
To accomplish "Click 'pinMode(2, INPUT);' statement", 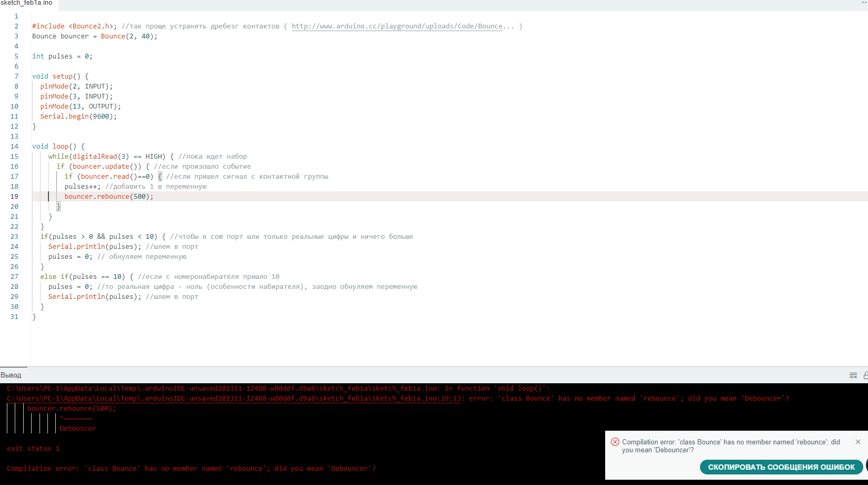I will [76, 86].
